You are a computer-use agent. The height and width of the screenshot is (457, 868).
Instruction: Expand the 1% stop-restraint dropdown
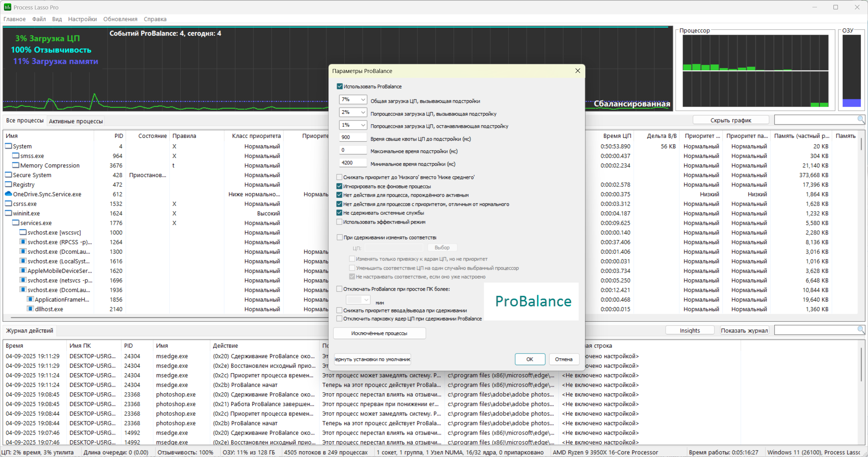tap(363, 125)
